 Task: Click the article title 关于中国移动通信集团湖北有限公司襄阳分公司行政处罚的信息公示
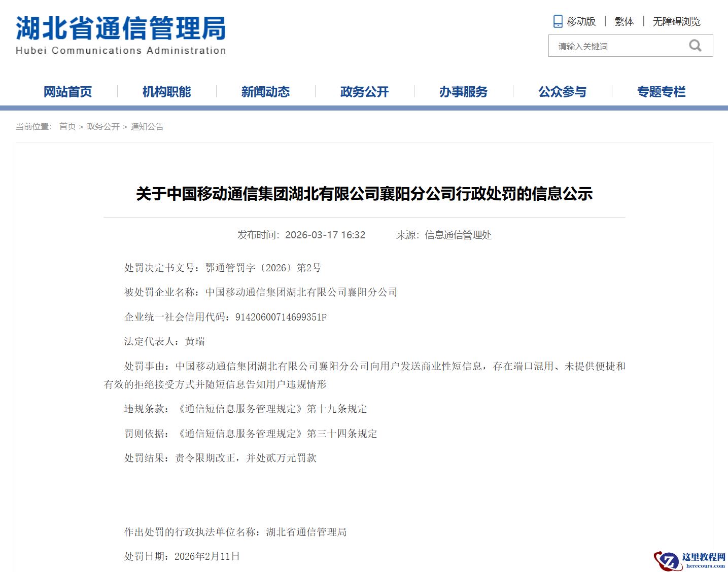pyautogui.click(x=364, y=194)
